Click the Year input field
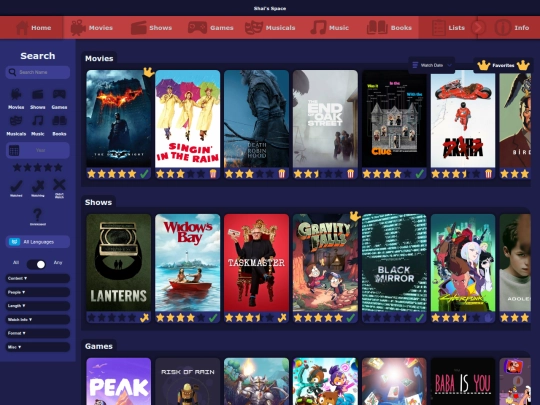 click(x=38, y=150)
